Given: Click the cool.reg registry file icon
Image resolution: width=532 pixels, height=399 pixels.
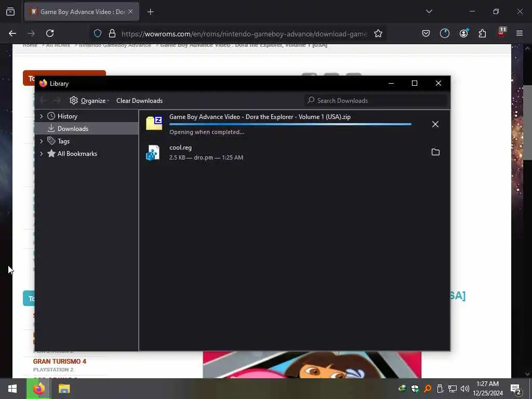Looking at the screenshot, I should pyautogui.click(x=153, y=152).
